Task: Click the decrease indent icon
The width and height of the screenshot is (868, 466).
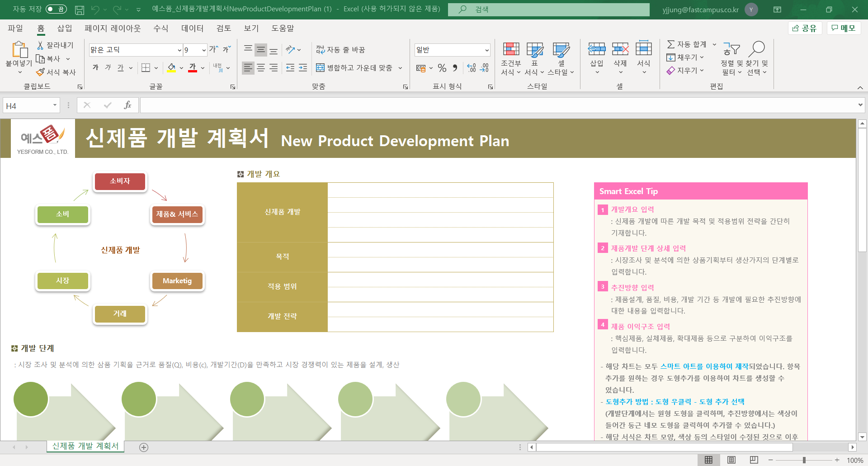Action: [290, 68]
